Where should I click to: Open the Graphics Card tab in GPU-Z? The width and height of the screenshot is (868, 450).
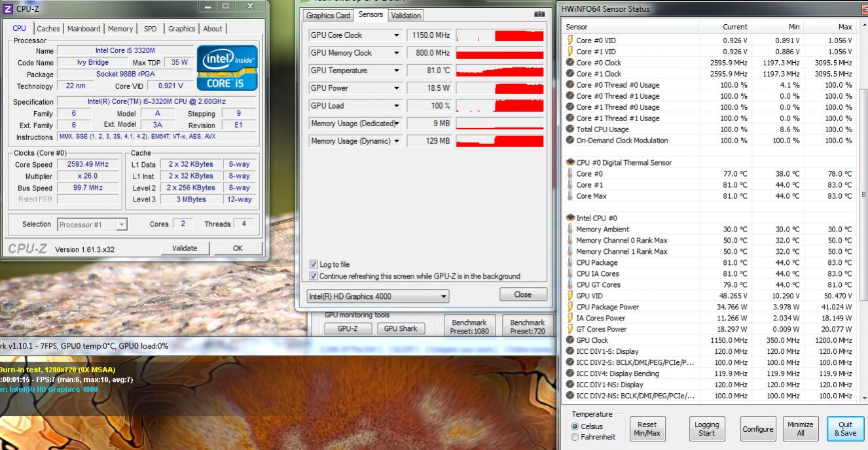(x=329, y=16)
